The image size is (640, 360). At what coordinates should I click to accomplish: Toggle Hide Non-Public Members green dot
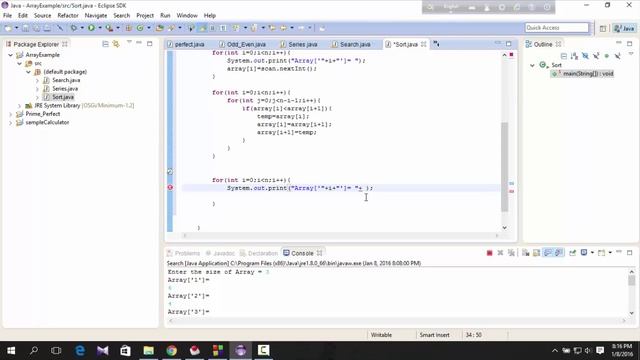[607, 56]
